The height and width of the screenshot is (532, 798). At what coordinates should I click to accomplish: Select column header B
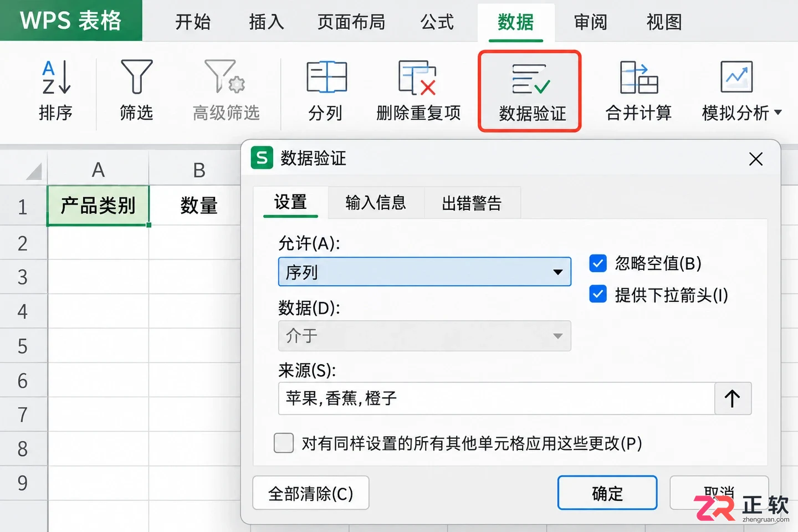pyautogui.click(x=195, y=170)
